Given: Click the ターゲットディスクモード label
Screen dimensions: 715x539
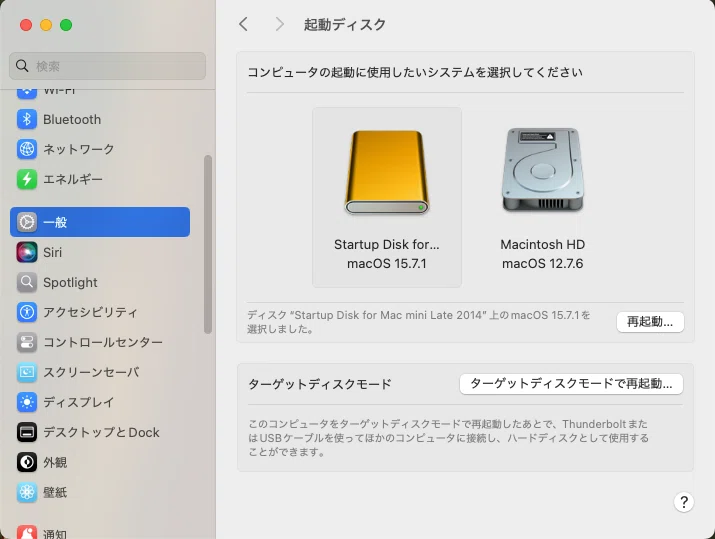Looking at the screenshot, I should 320,384.
